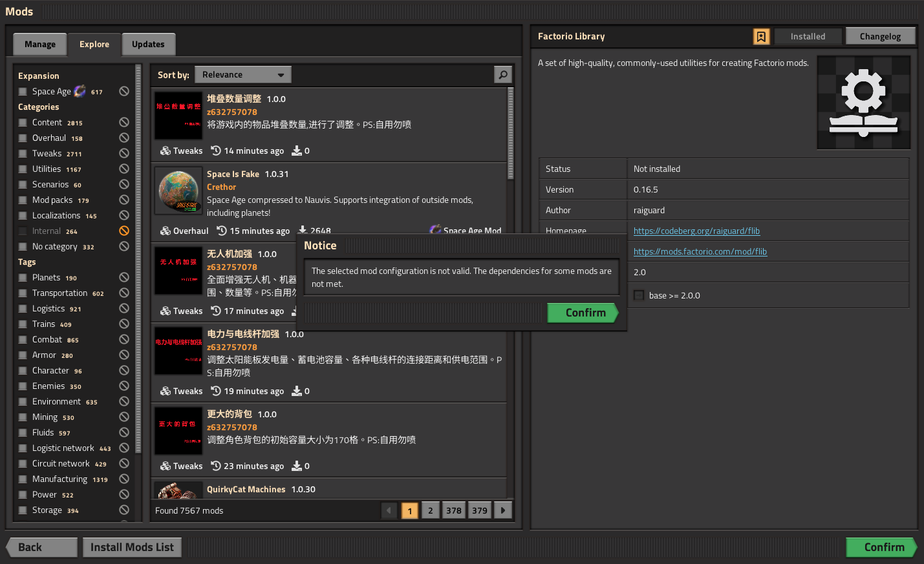Enable the Space Age expansion checkbox
Viewport: 924px width, 564px height.
[22, 90]
